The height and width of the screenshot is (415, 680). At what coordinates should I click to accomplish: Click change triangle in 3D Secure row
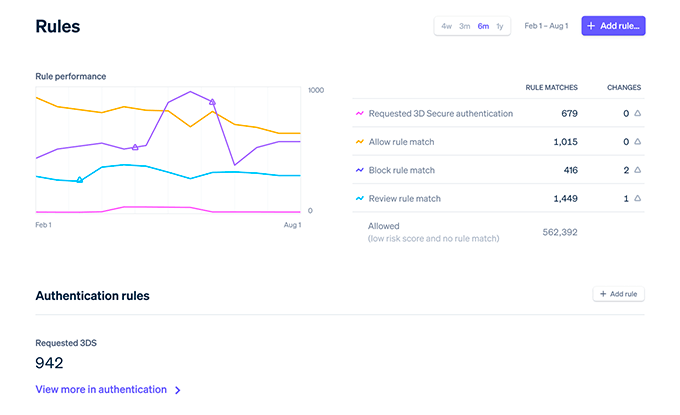coord(638,113)
